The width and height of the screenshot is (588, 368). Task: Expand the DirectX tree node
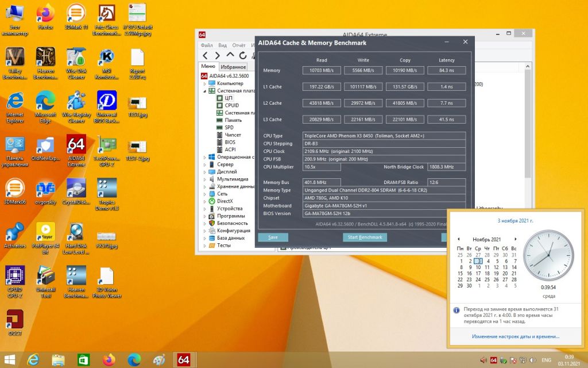(205, 201)
